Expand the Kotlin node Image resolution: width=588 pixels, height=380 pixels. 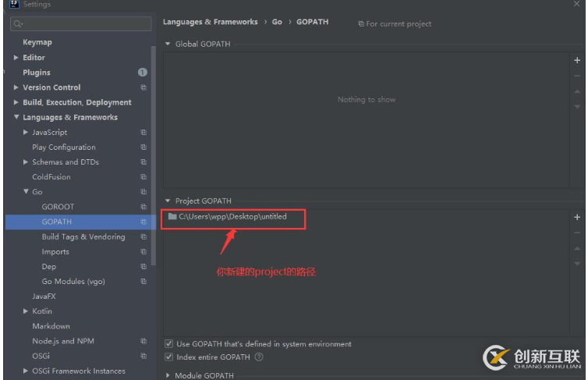click(26, 311)
